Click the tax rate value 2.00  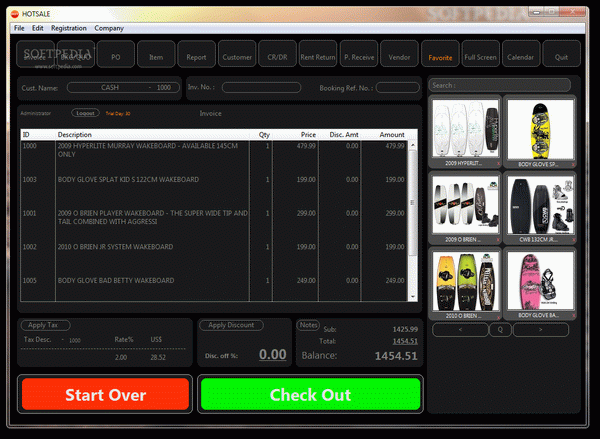(121, 357)
